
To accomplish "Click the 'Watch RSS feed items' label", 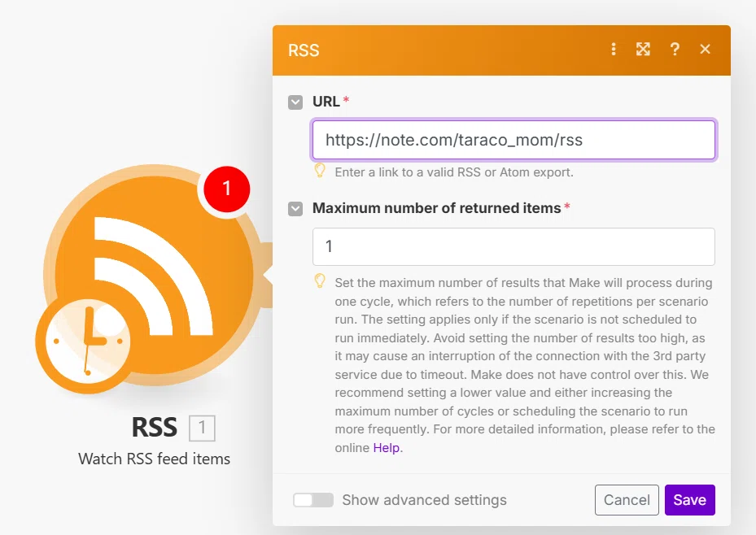I will [155, 459].
